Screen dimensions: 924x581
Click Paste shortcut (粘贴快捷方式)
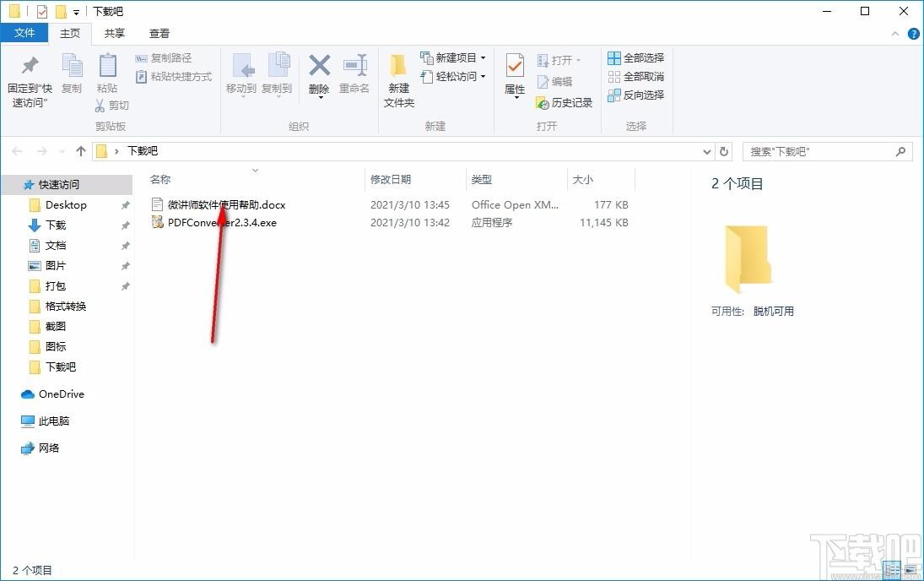coord(174,76)
